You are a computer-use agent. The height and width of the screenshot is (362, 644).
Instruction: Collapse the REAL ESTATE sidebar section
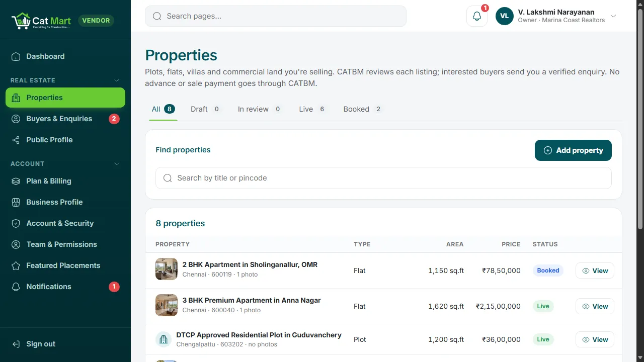click(117, 80)
